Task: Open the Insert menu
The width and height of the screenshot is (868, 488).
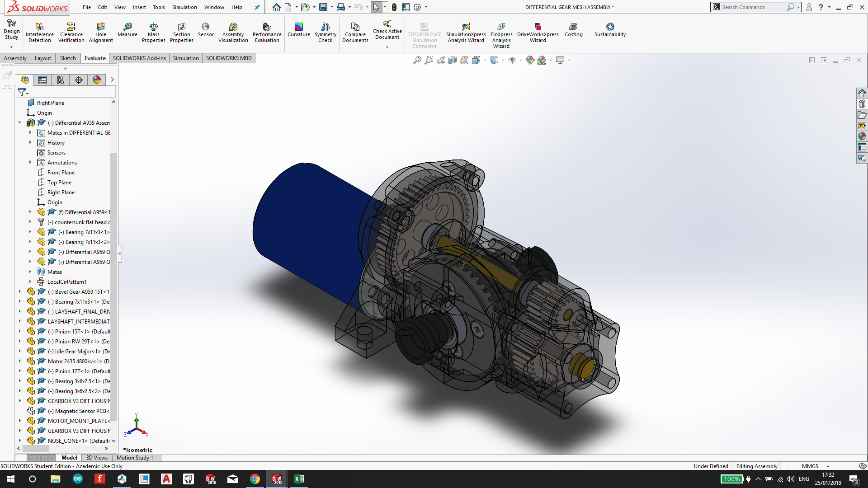Action: (x=139, y=7)
